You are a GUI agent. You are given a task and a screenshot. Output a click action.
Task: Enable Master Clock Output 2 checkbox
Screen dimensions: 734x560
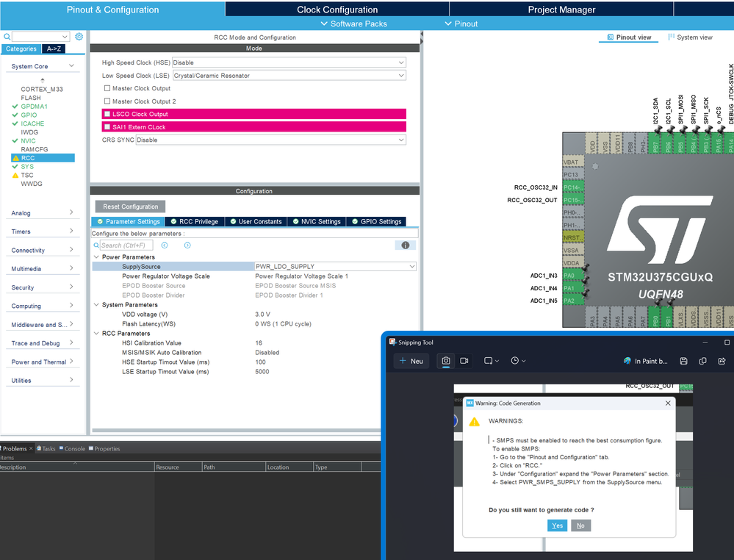[107, 101]
